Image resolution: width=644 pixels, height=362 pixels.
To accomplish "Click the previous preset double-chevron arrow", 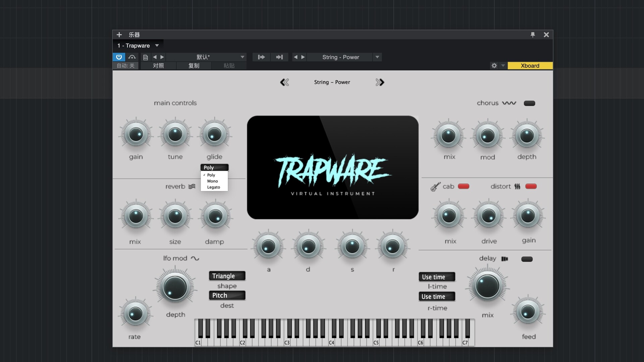I will coord(284,82).
